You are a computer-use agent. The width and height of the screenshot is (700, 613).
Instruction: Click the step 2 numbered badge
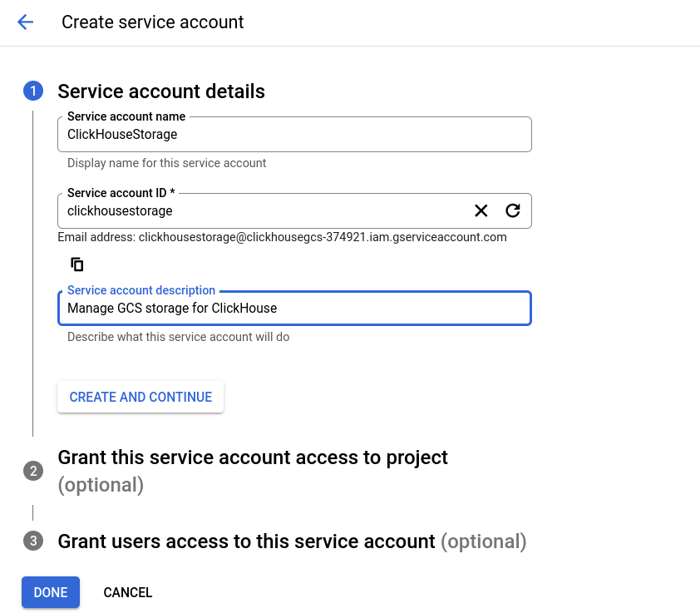(x=32, y=470)
